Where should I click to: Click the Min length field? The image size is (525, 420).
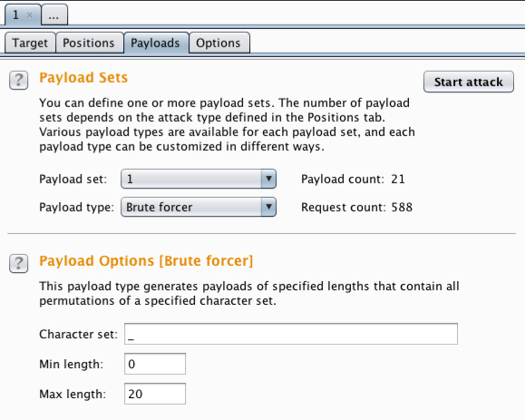(x=155, y=364)
